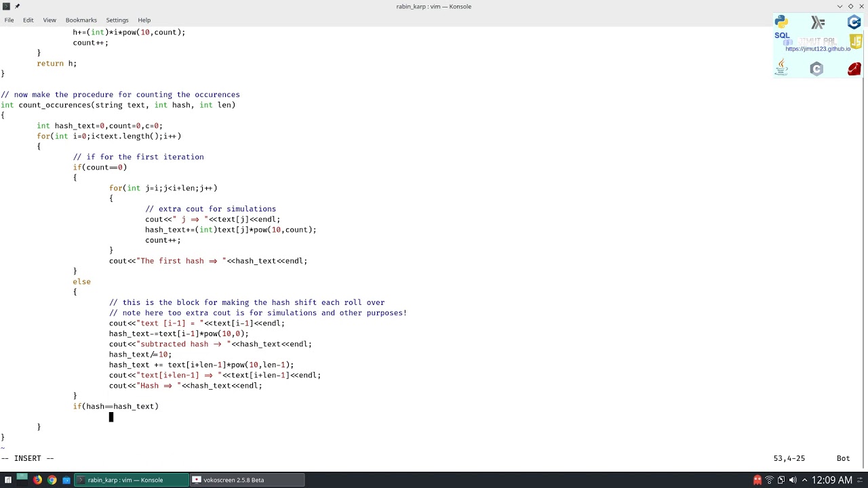868x488 pixels.
Task: Click the 12:09 AM clock
Action: tap(831, 480)
